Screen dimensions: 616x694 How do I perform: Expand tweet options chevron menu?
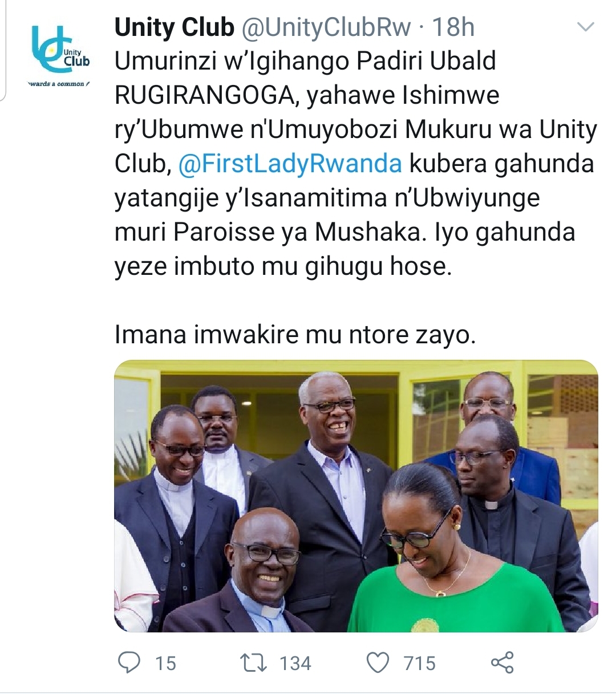586,27
